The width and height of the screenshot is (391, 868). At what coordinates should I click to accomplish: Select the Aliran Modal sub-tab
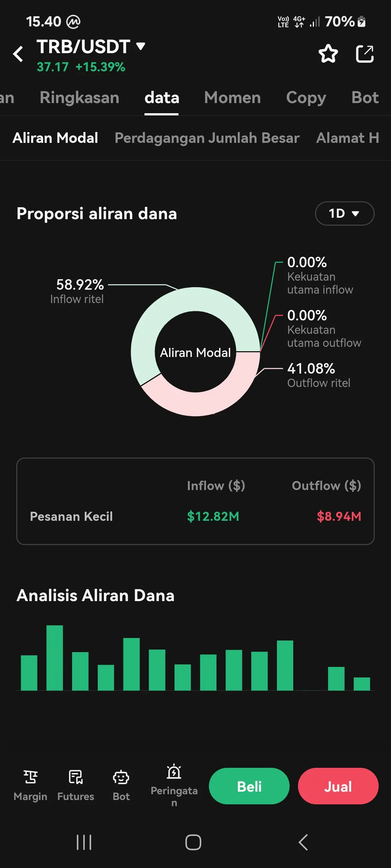tap(55, 138)
